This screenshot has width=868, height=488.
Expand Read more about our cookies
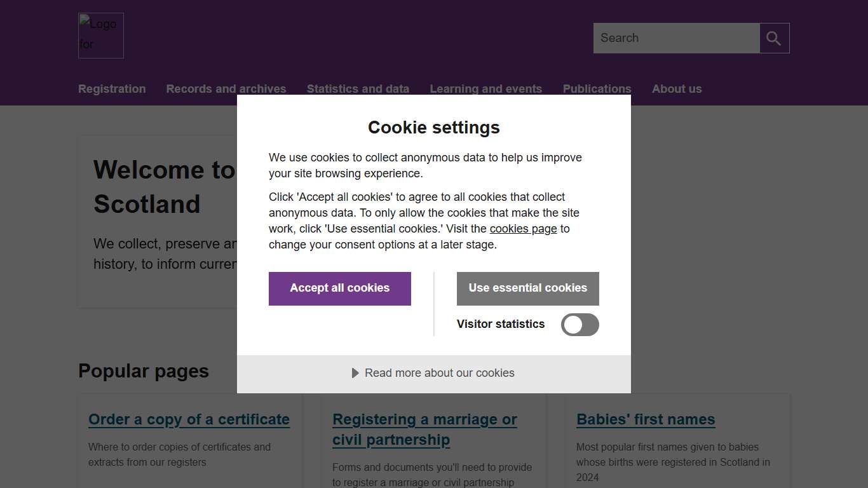point(433,374)
